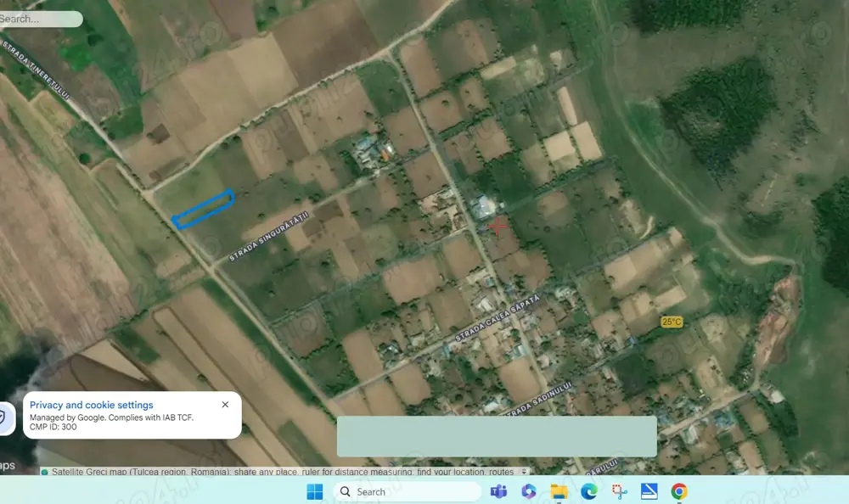This screenshot has height=504, width=849.
Task: Open File Explorer from the taskbar
Action: pos(558,491)
